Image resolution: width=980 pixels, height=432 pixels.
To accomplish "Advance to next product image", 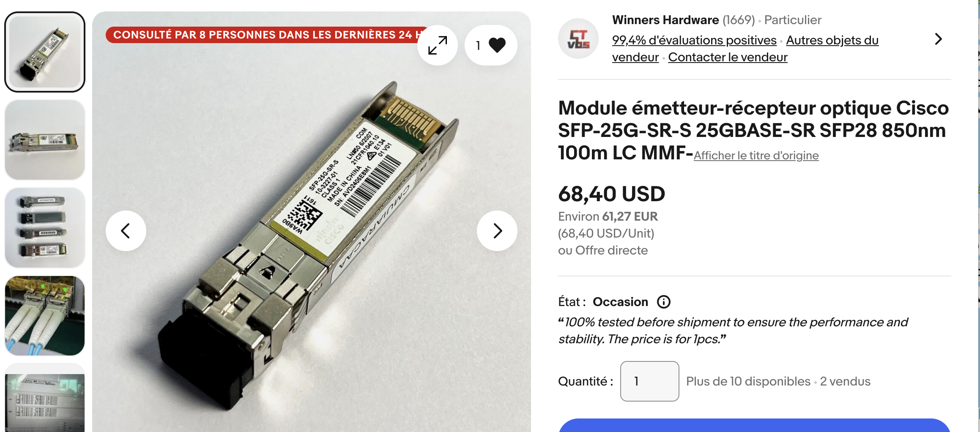I will click(x=497, y=231).
